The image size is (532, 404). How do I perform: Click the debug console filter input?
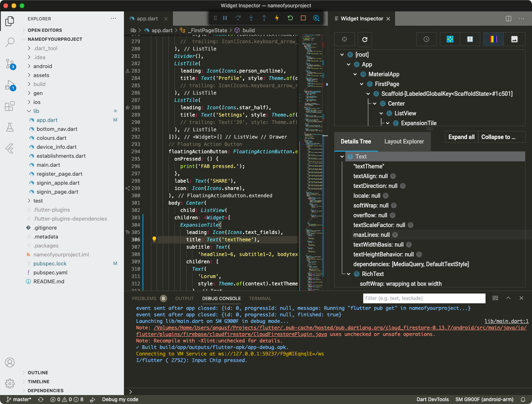coord(424,298)
